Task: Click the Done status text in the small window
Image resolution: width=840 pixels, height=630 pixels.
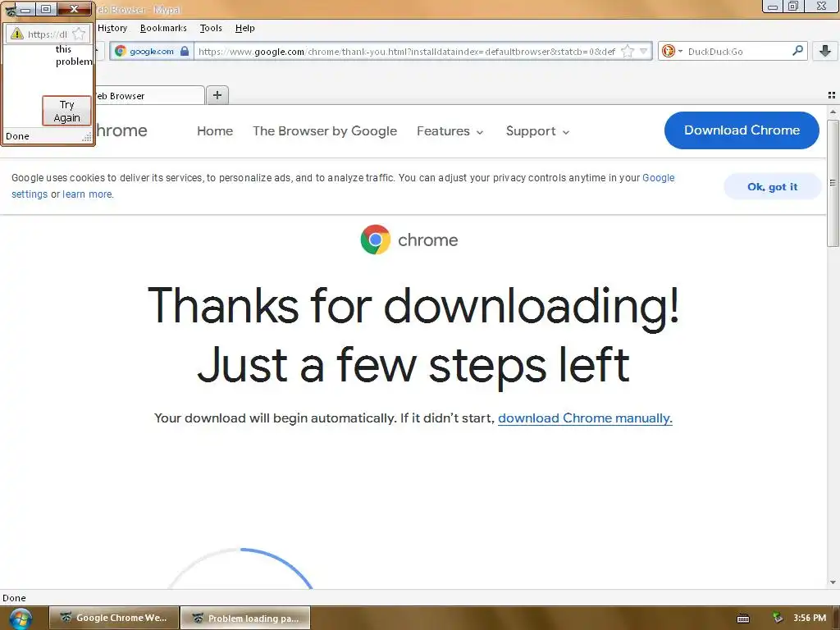Action: click(x=17, y=136)
